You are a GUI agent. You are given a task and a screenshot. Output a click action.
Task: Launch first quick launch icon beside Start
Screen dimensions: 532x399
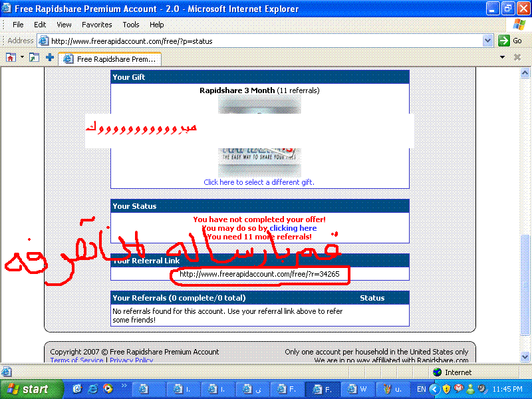tap(77, 389)
